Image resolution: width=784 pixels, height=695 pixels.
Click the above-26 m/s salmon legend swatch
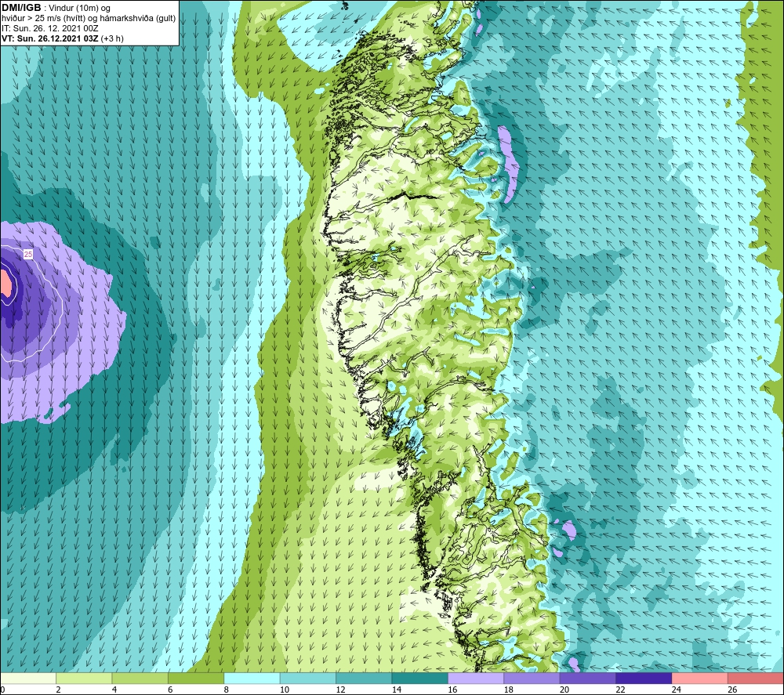756,678
